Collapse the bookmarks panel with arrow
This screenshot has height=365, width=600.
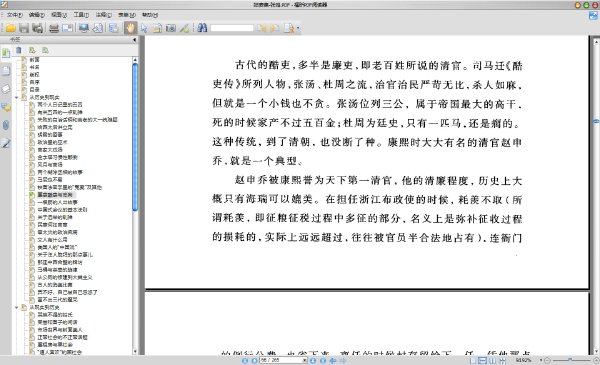134,39
